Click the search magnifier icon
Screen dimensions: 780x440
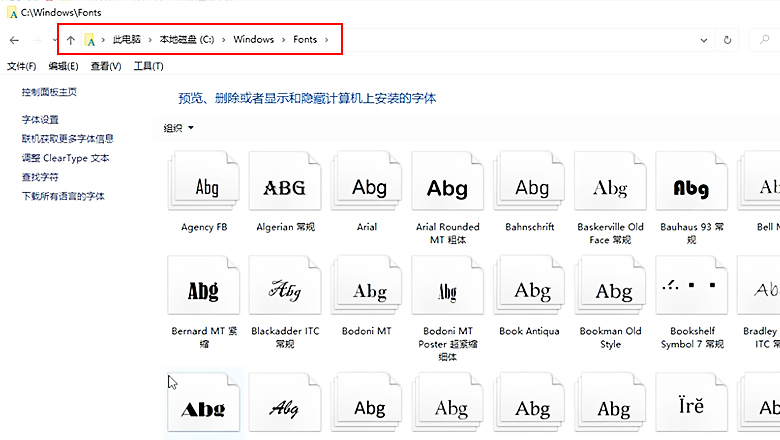point(765,39)
